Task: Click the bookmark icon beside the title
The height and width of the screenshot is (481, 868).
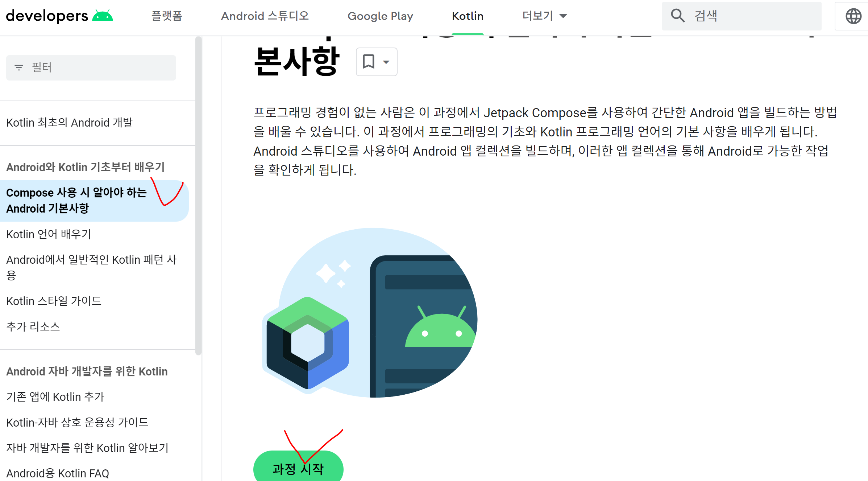Action: (x=369, y=62)
